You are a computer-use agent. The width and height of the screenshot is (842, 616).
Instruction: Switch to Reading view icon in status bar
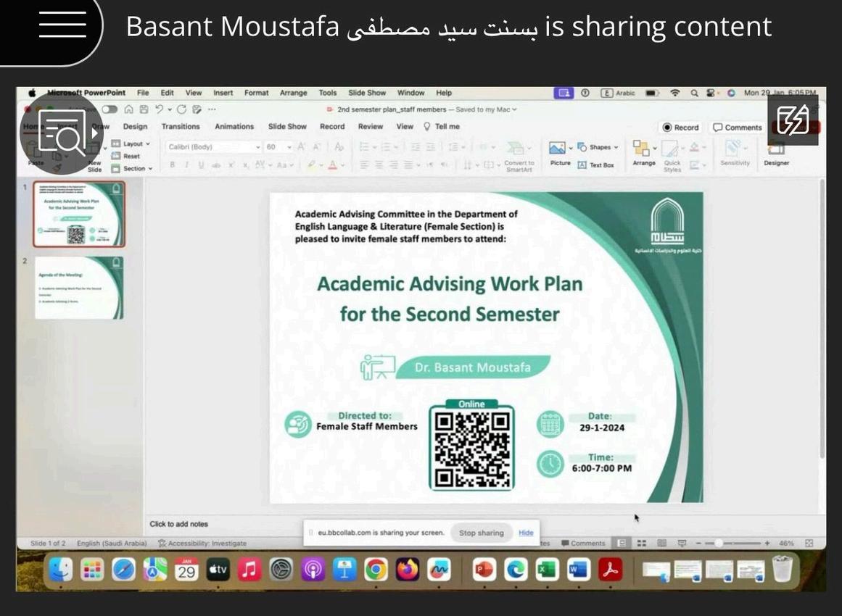click(x=662, y=543)
